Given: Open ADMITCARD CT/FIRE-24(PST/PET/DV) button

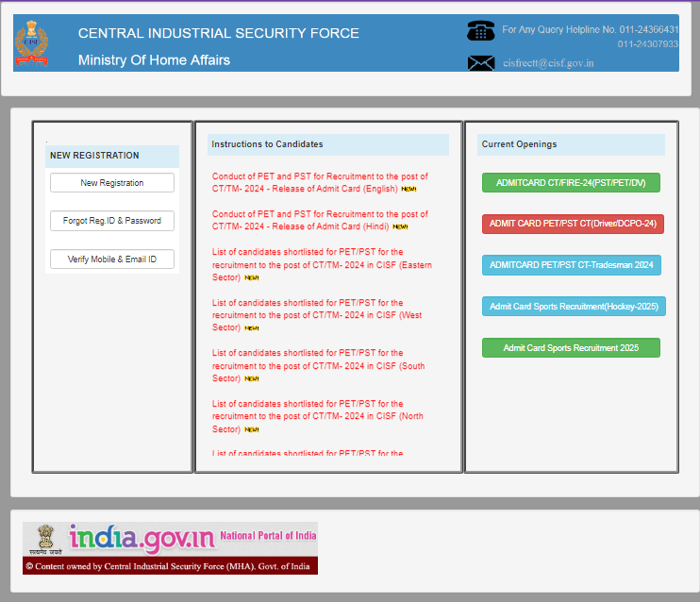Looking at the screenshot, I should pyautogui.click(x=571, y=183).
